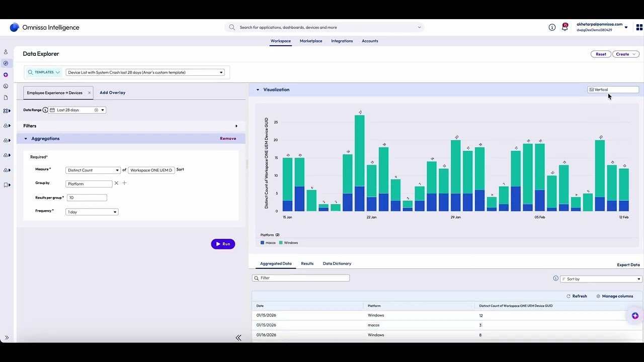Clear the Last 28 days date range
The width and height of the screenshot is (644, 362).
coord(96,110)
